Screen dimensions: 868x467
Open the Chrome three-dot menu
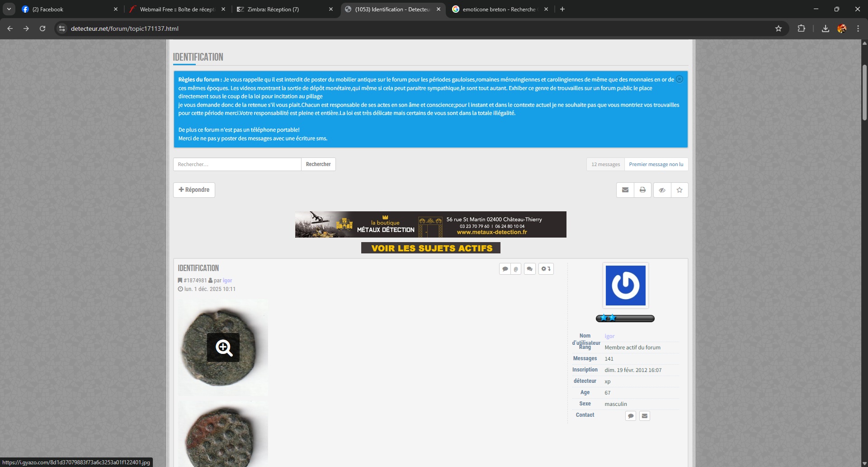[858, 29]
